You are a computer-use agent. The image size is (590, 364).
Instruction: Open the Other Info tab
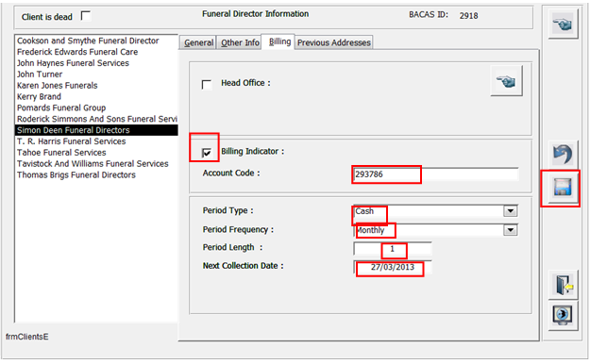[240, 42]
